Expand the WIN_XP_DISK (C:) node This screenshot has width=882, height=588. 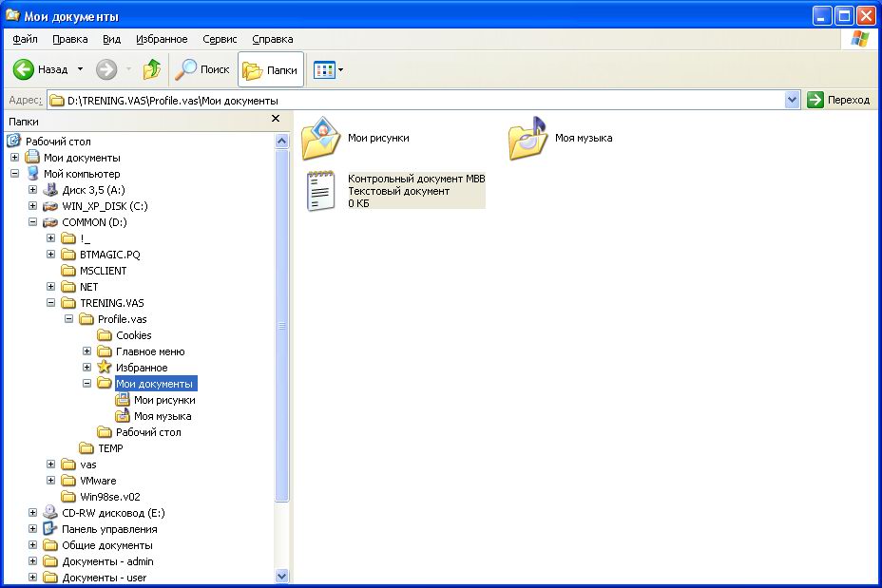pos(32,206)
